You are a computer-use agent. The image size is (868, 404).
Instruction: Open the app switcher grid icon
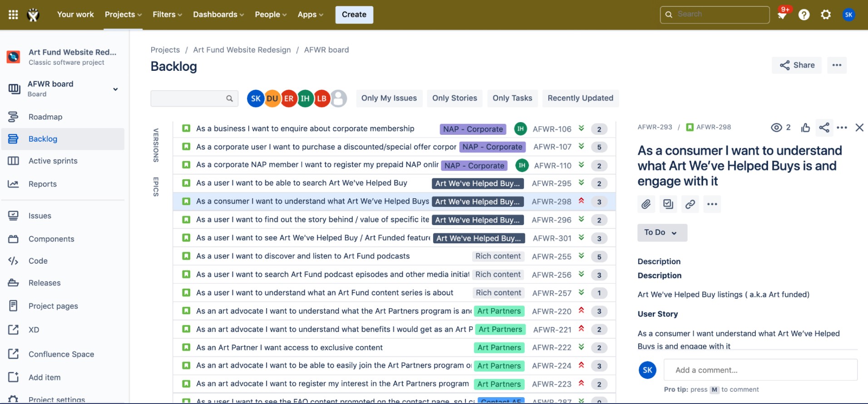click(13, 15)
